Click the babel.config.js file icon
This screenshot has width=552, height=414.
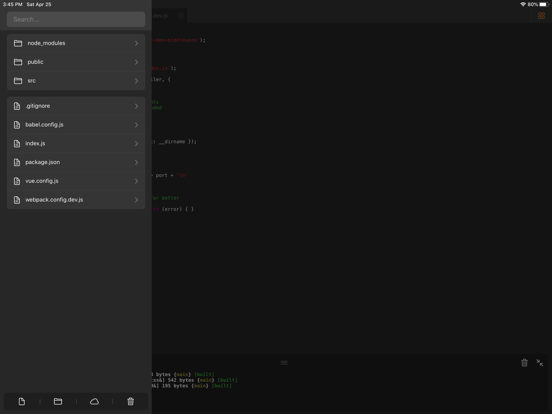pos(17,125)
